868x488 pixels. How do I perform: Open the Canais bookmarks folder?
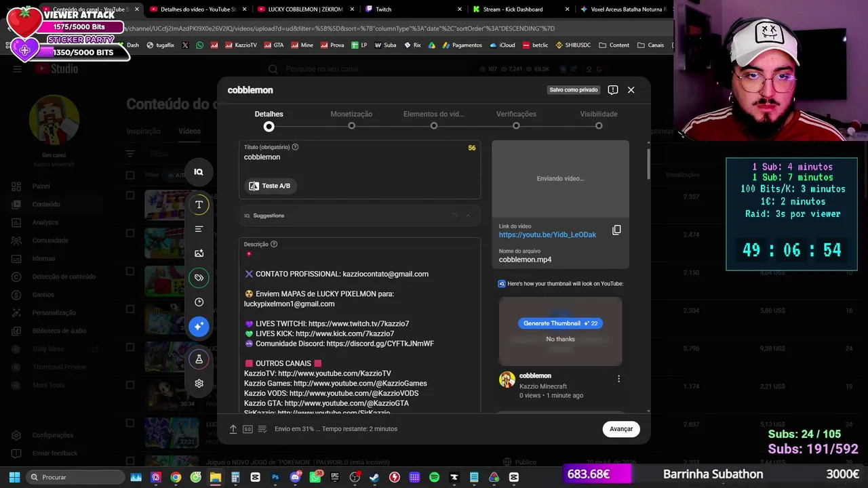651,45
